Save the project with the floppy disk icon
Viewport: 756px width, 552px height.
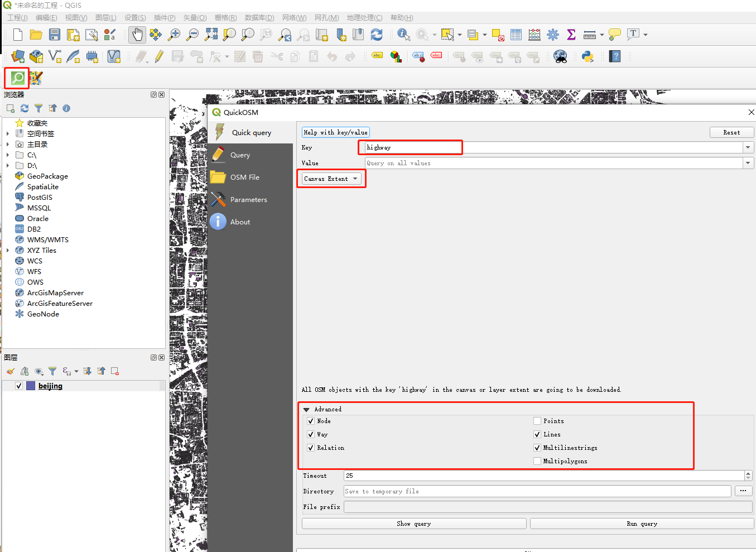[x=55, y=35]
